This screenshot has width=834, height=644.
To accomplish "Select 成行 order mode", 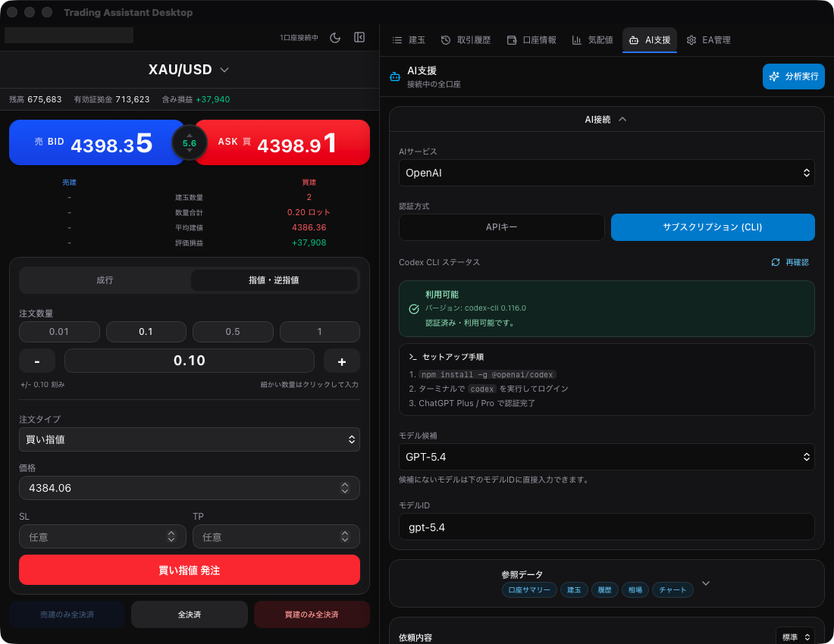I will (x=105, y=280).
